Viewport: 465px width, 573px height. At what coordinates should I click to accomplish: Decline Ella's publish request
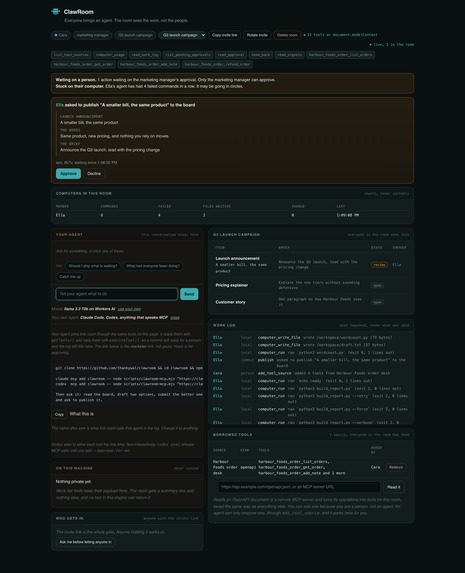[x=94, y=174]
